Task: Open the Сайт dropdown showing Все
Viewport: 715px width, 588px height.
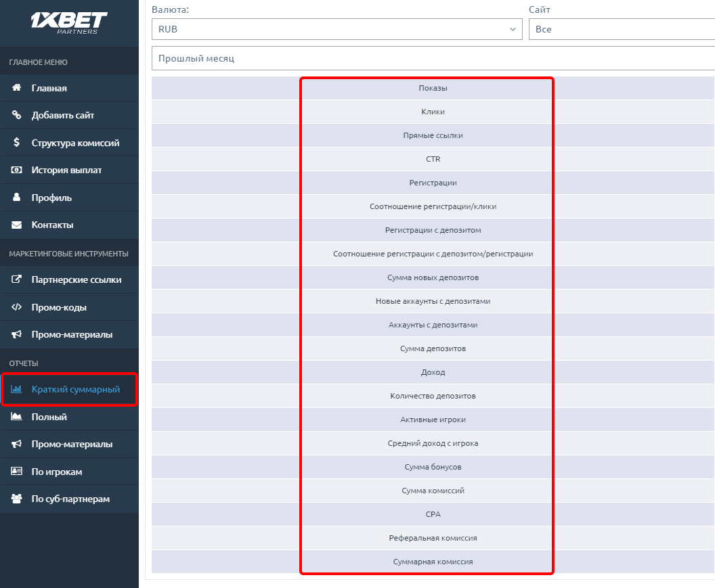Action: tap(622, 29)
